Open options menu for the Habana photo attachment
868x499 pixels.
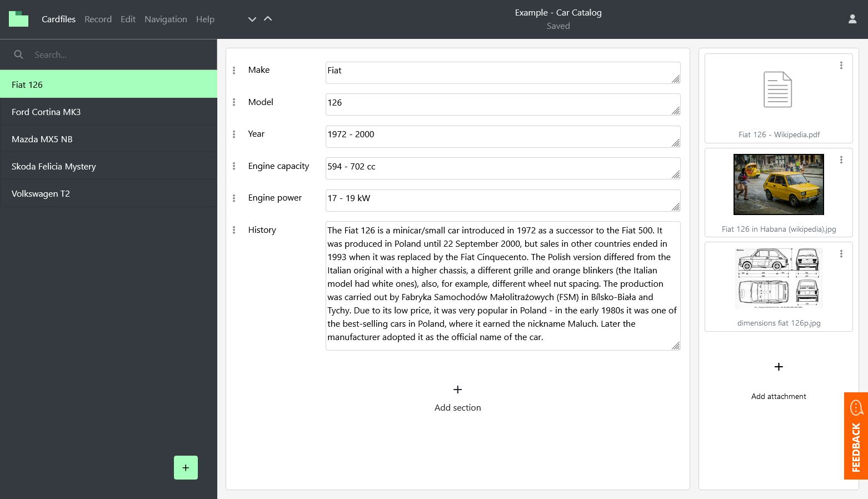[x=841, y=159]
